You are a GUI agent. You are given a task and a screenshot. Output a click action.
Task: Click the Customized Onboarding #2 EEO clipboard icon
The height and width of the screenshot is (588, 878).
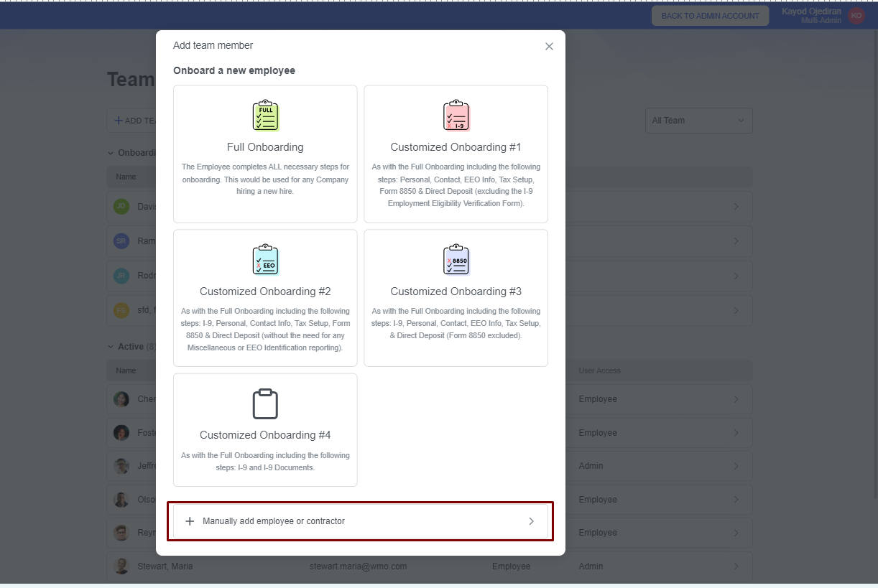coord(265,260)
